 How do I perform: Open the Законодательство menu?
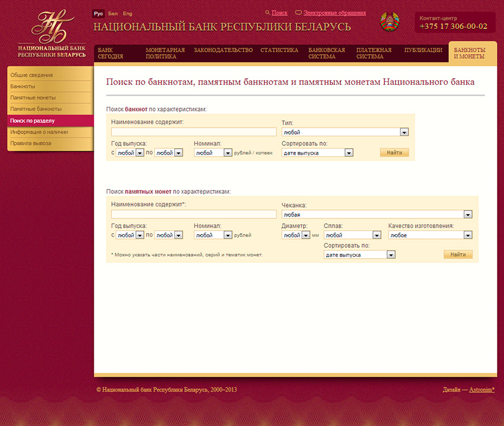click(x=223, y=50)
